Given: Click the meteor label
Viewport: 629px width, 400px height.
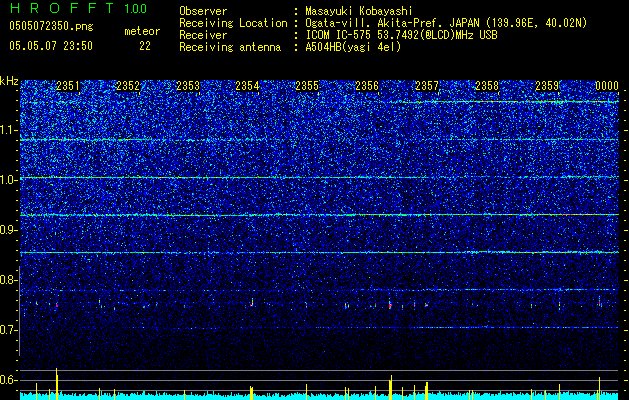Looking at the screenshot, I should tap(142, 31).
